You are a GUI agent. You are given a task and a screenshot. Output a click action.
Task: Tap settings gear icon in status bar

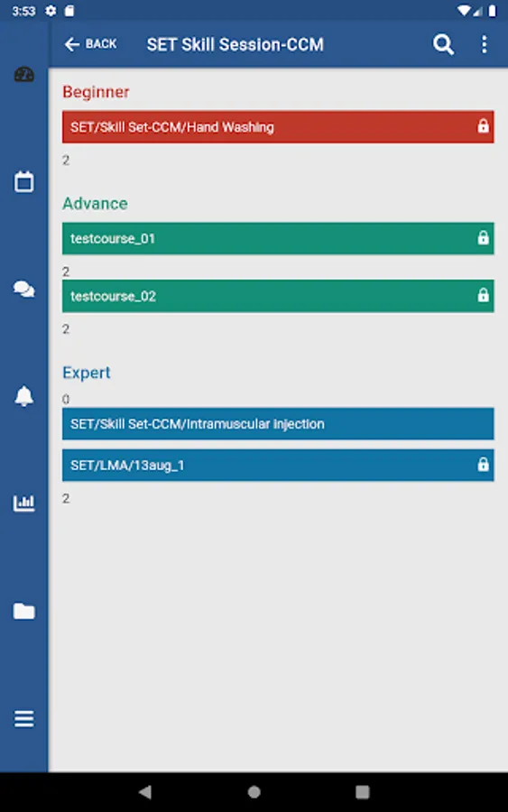tap(51, 11)
